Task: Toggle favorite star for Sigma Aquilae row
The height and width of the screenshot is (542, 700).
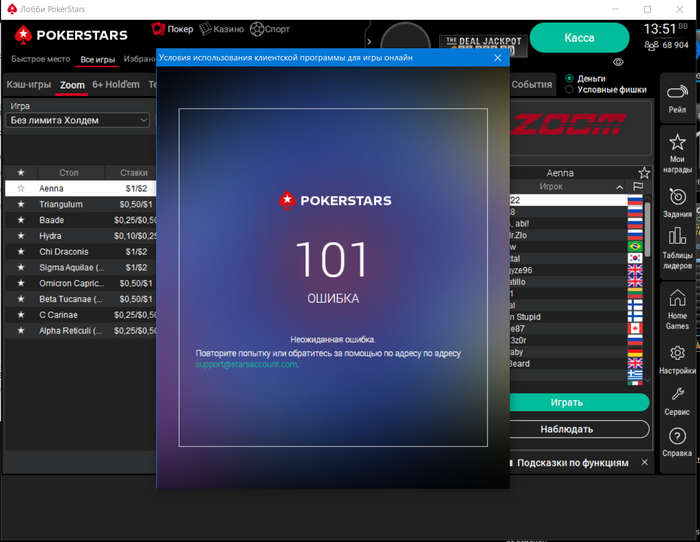Action: (21, 267)
